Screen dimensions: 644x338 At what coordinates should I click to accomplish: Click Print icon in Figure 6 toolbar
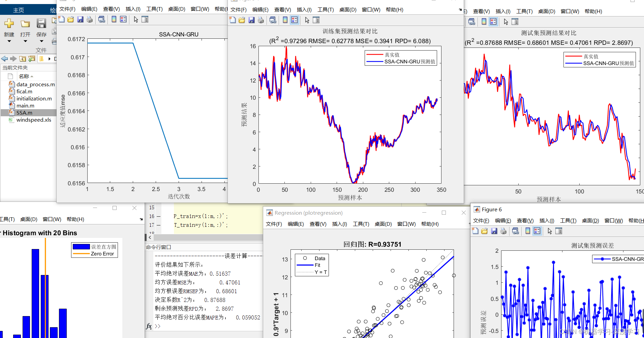(503, 231)
